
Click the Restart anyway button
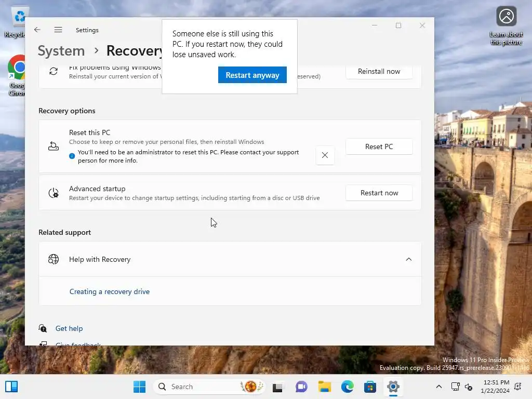[252, 75]
